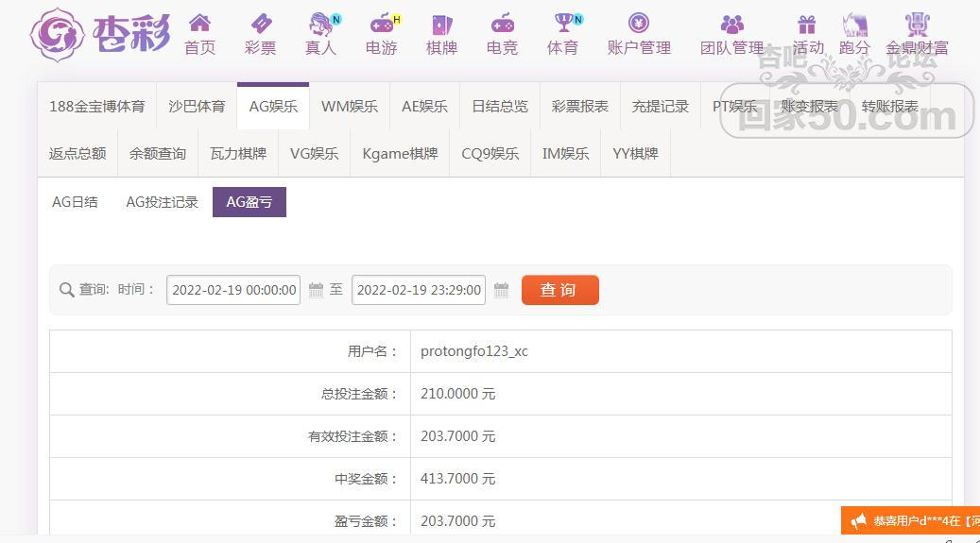Viewport: 980px width, 543px height.
Task: Switch to the IM娱乐 tab
Action: click(x=566, y=153)
